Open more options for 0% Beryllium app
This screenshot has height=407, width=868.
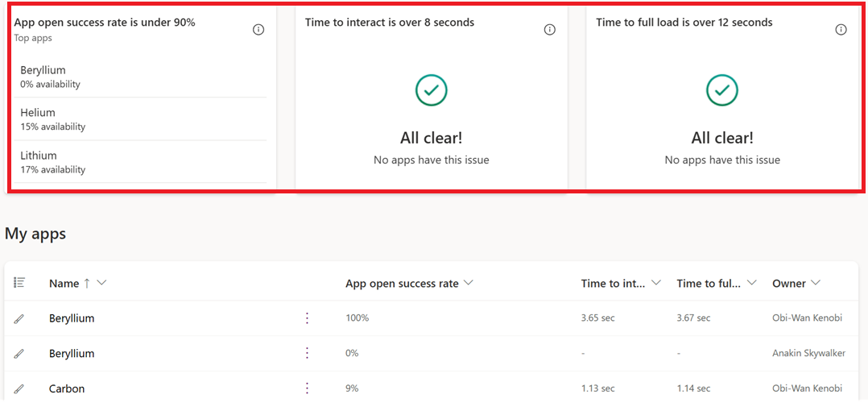point(307,353)
